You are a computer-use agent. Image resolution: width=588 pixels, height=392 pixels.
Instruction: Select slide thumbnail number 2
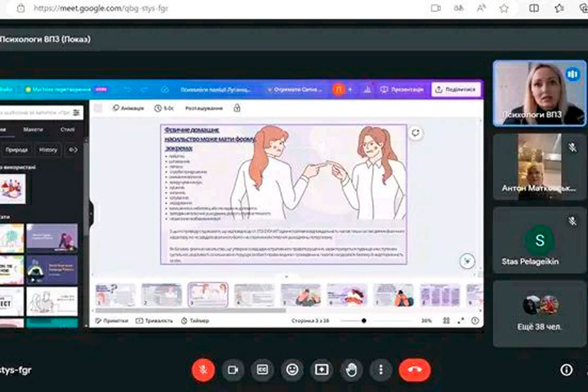161,295
